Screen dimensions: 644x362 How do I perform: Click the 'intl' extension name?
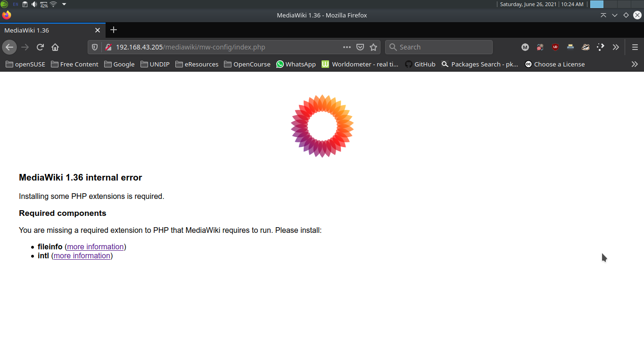point(43,255)
